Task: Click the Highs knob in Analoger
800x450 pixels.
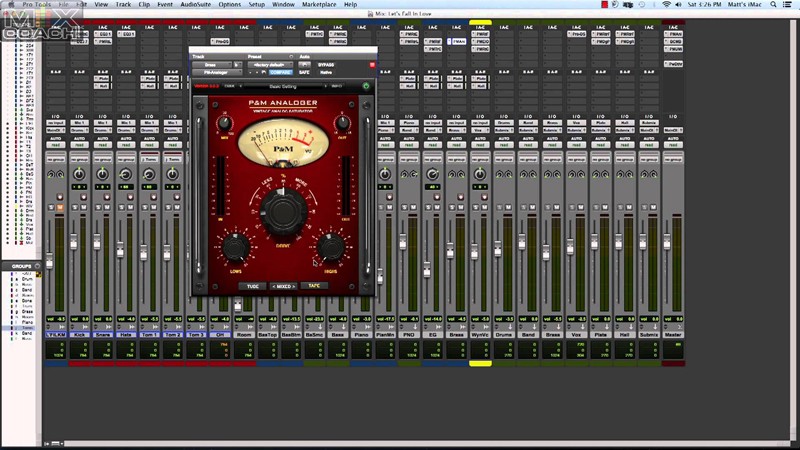Action: click(x=330, y=246)
